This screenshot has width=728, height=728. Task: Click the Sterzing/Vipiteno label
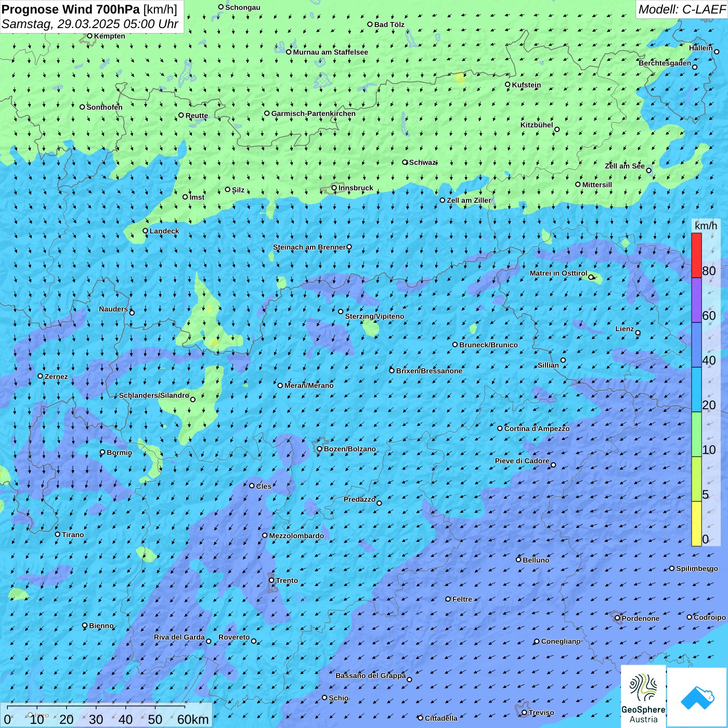(374, 316)
